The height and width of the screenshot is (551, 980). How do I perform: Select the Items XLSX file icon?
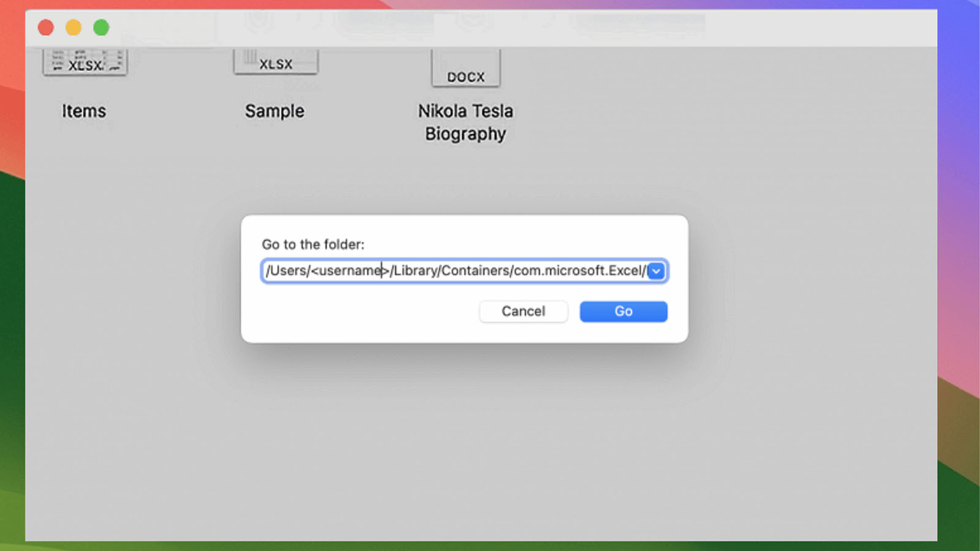[85, 62]
